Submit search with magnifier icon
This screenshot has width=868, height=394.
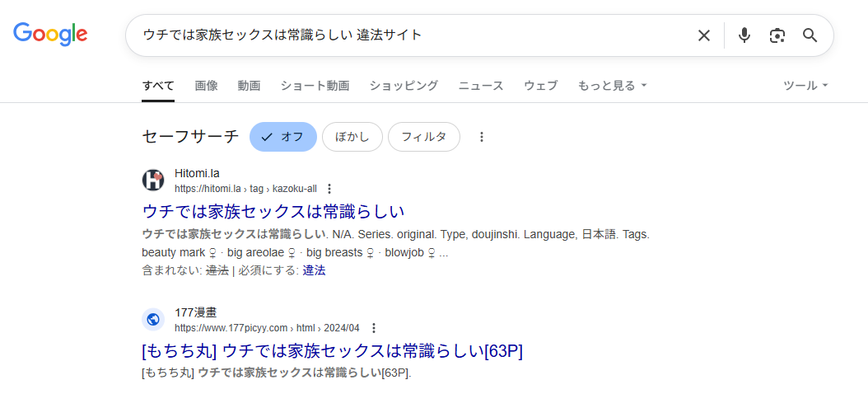810,35
